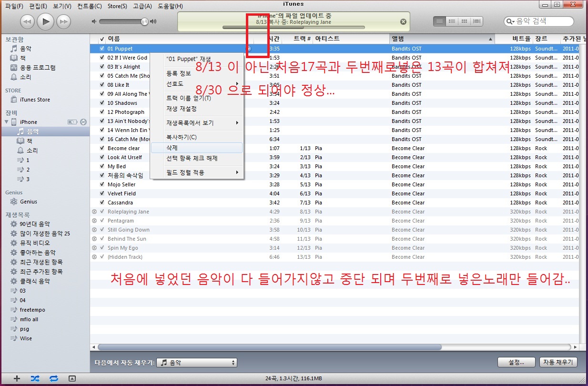Switch to album list view

(x=452, y=21)
